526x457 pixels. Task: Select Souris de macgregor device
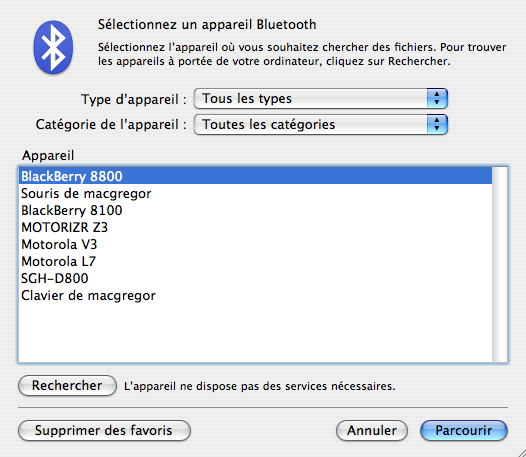click(x=255, y=194)
